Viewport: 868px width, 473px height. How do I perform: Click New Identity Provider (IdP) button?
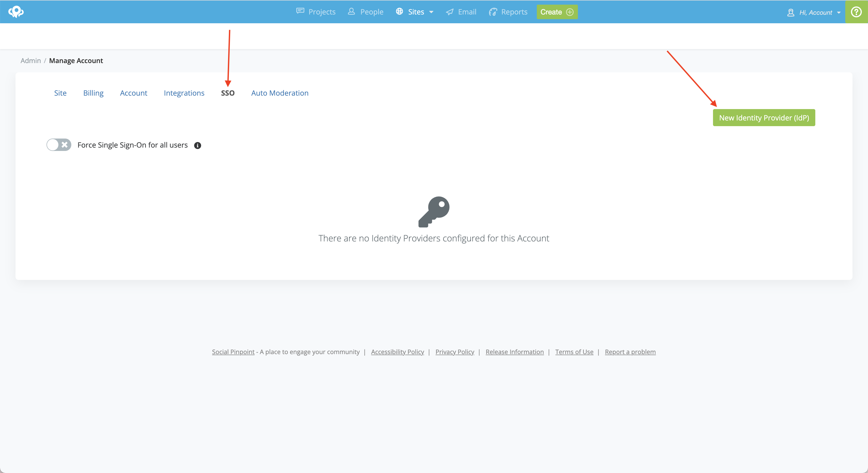pyautogui.click(x=764, y=118)
